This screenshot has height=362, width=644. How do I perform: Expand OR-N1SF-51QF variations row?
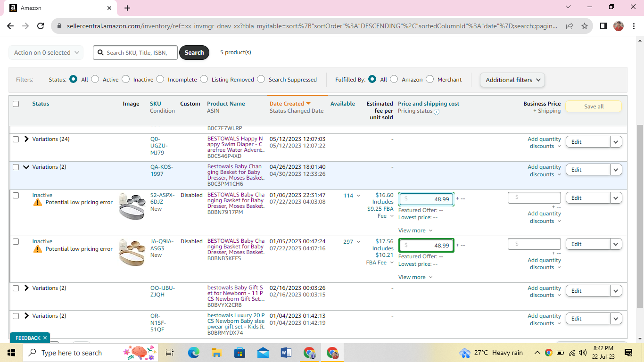tap(26, 316)
